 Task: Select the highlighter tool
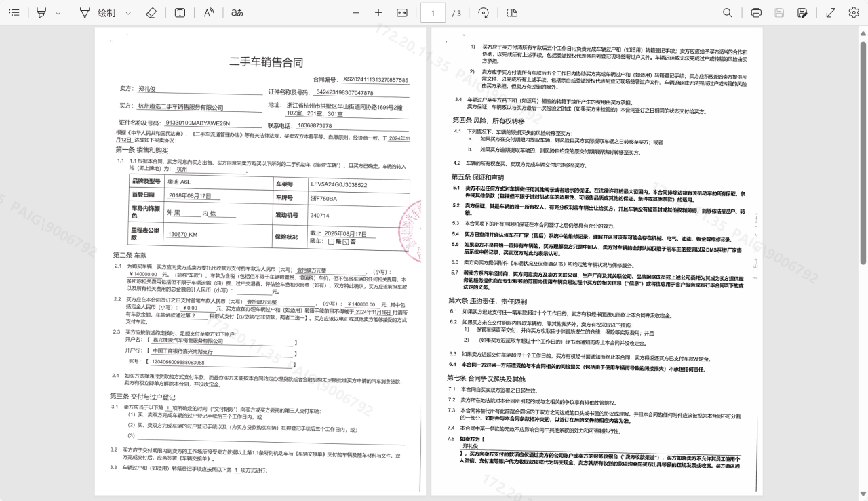42,13
